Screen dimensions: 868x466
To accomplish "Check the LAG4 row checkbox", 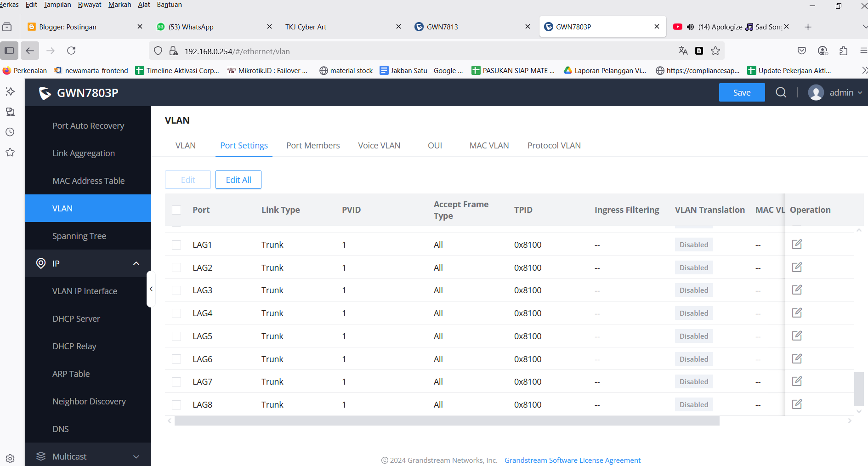I will (176, 313).
